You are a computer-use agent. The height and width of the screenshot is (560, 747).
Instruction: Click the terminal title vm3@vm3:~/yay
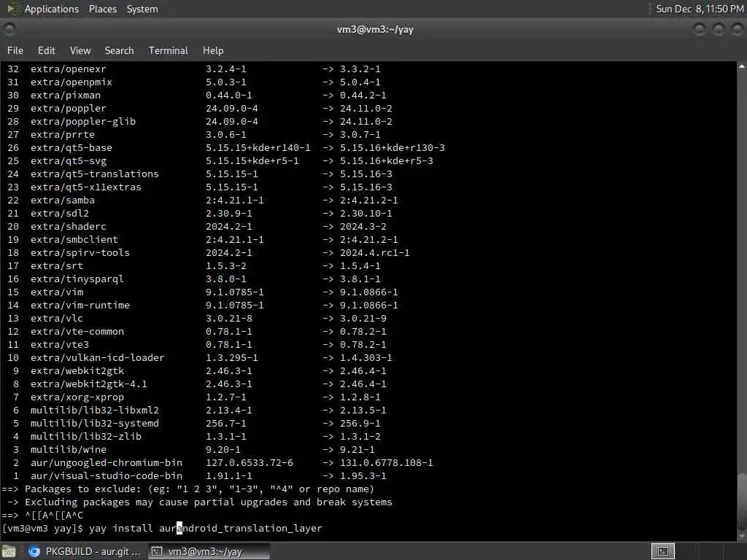pos(375,29)
